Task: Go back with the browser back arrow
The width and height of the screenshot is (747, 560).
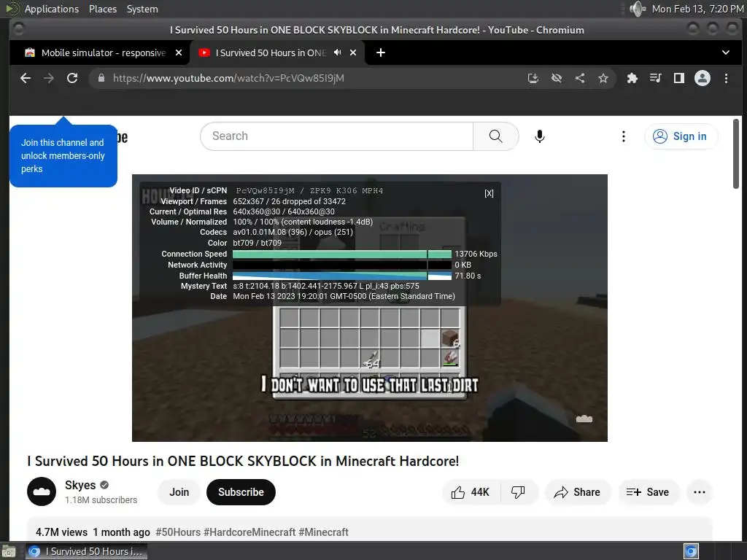Action: [26, 78]
